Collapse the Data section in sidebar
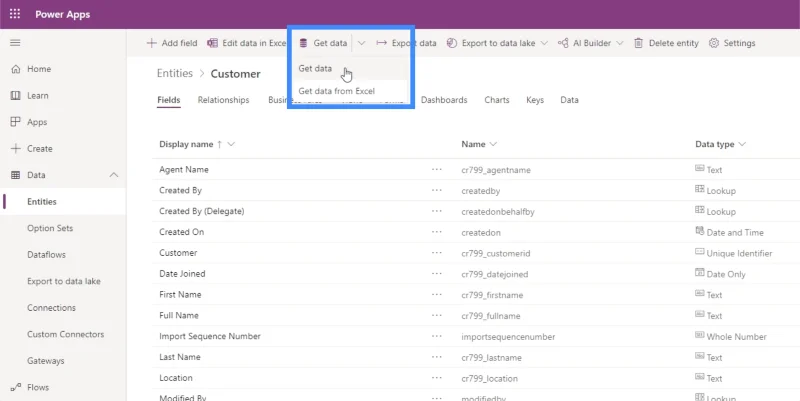Image resolution: width=800 pixels, height=401 pixels. 114,175
